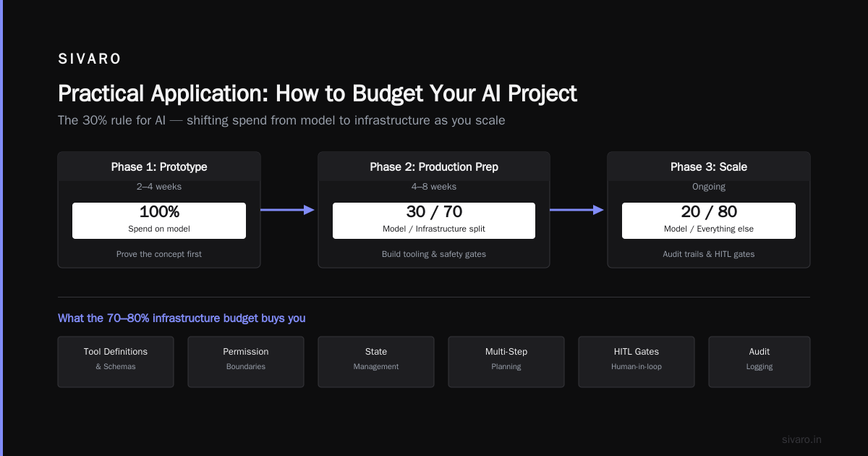Open the Multi-Step Planning card
The height and width of the screenshot is (456, 868).
click(506, 362)
